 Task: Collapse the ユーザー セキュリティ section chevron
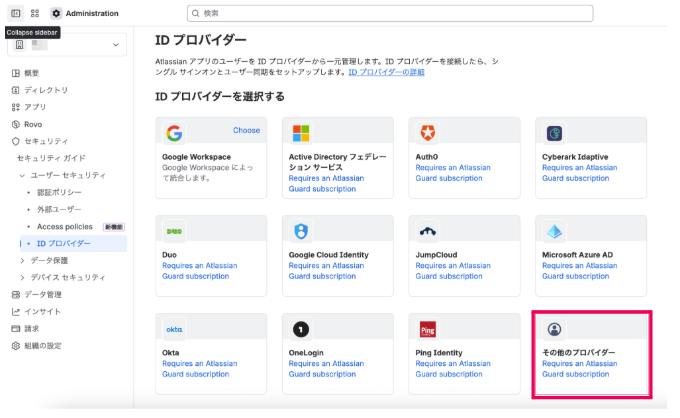click(22, 176)
